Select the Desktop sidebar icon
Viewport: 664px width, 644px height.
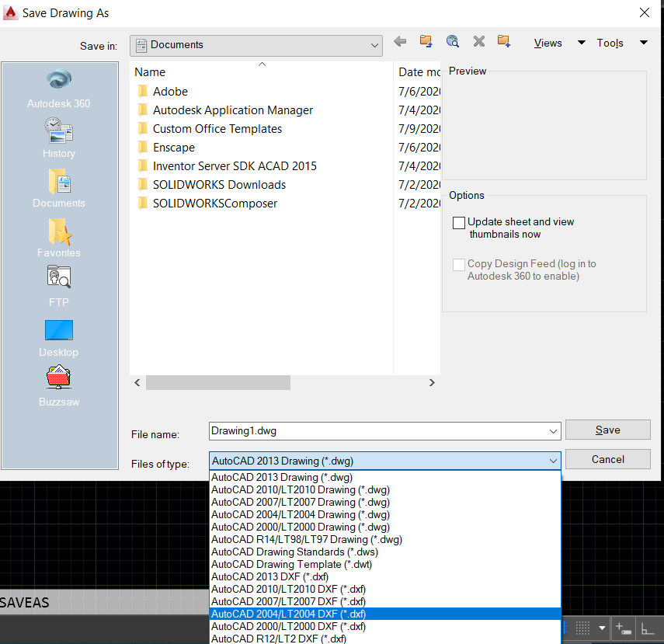point(58,330)
